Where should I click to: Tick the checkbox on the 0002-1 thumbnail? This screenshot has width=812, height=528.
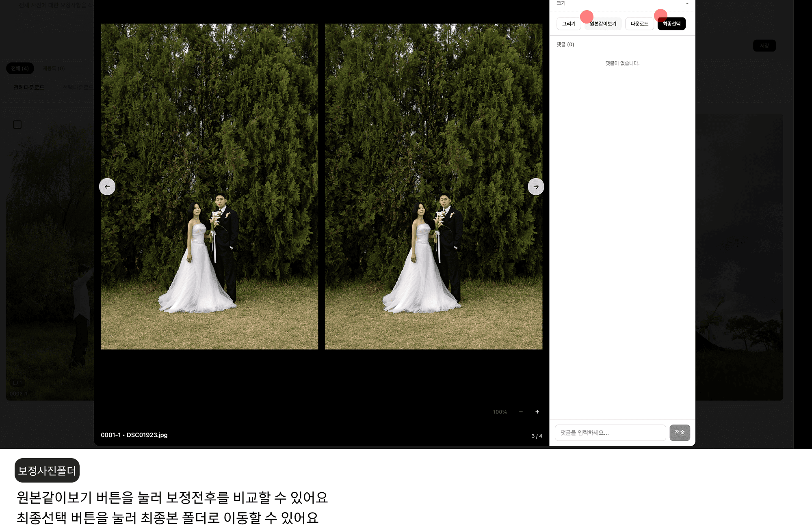tap(17, 125)
